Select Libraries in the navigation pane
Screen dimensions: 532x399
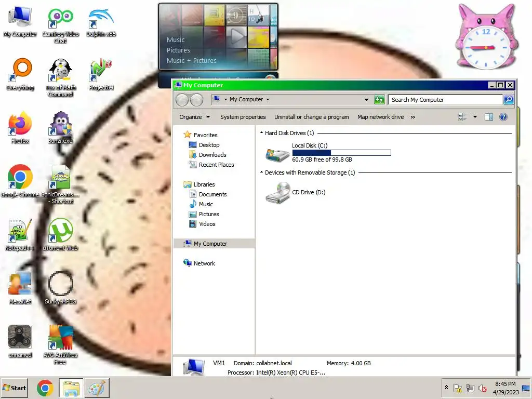[199, 184]
